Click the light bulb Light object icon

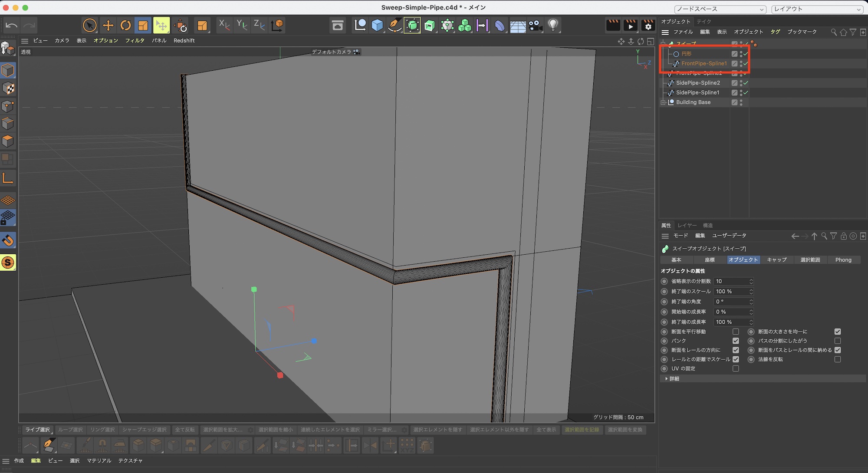(553, 26)
